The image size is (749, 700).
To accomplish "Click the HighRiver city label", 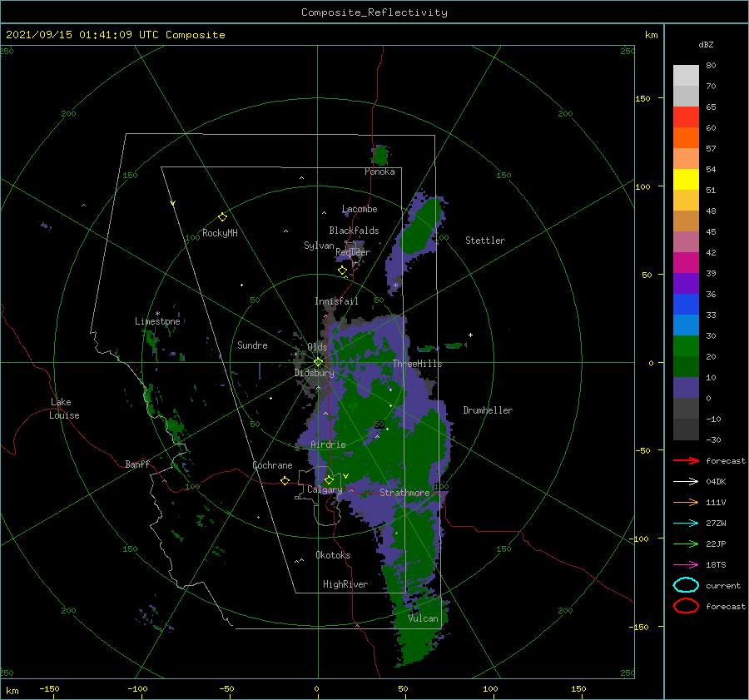I will [x=345, y=584].
